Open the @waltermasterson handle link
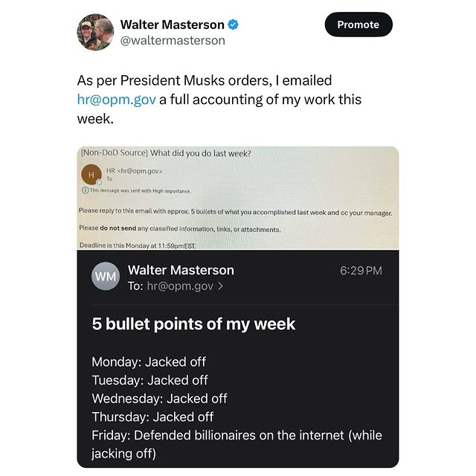 (x=172, y=40)
